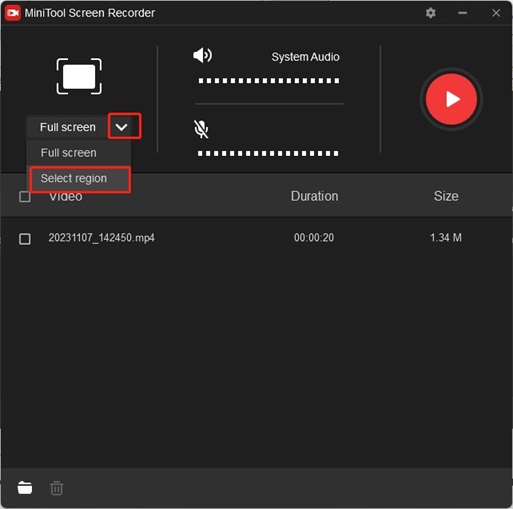Click the Duration column header
The height and width of the screenshot is (509, 513).
point(314,196)
